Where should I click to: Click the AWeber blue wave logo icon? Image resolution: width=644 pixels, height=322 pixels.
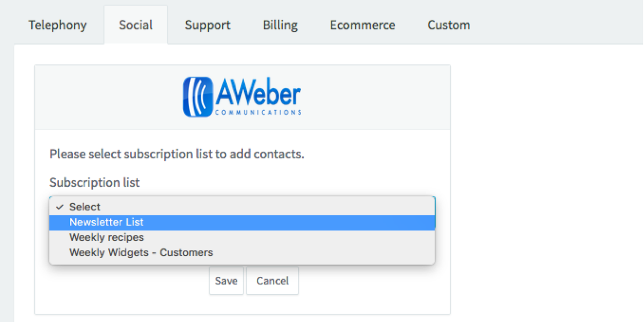click(x=197, y=97)
